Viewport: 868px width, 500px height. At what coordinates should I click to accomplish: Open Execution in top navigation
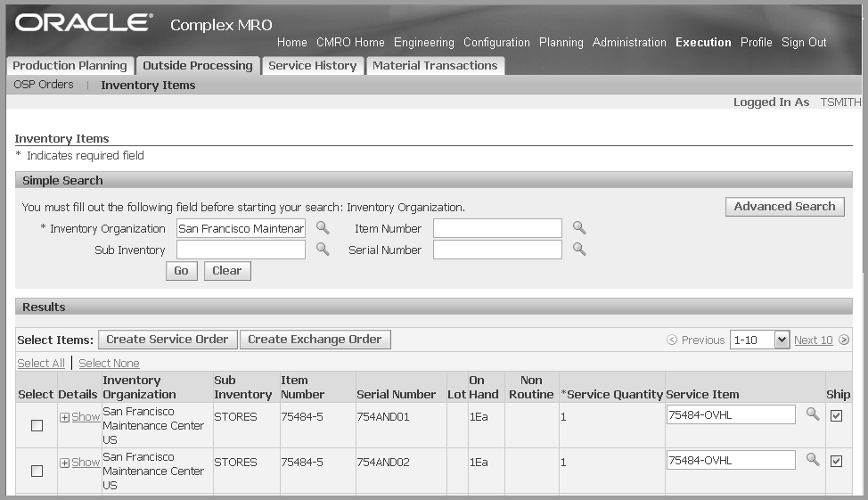coord(703,42)
